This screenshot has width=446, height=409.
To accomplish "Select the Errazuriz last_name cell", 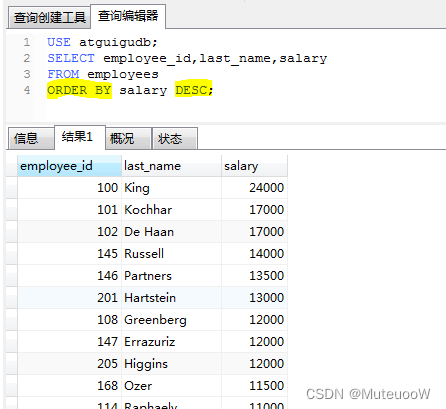I will (x=171, y=342).
